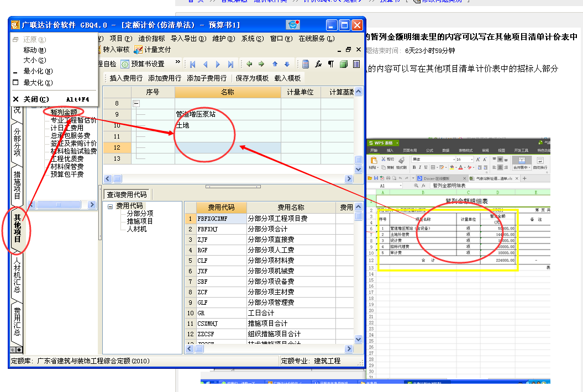Open the font size 16 dropdown in WPS

click(472, 160)
